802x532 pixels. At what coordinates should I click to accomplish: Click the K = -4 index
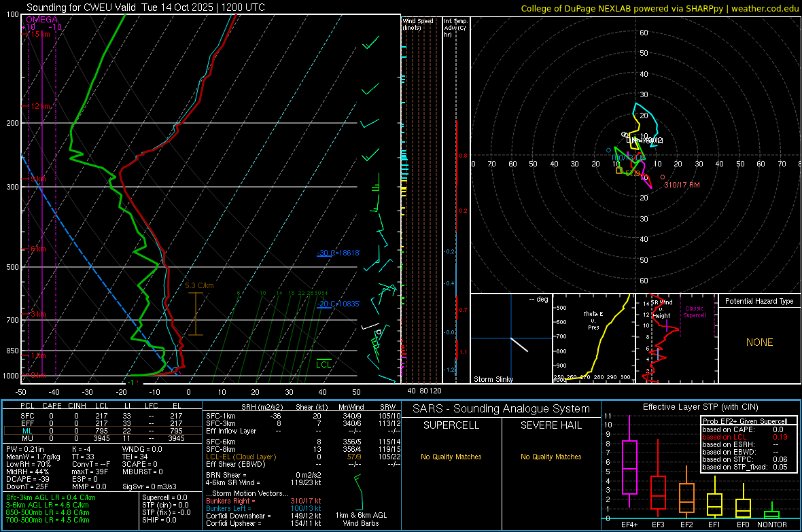[82, 449]
